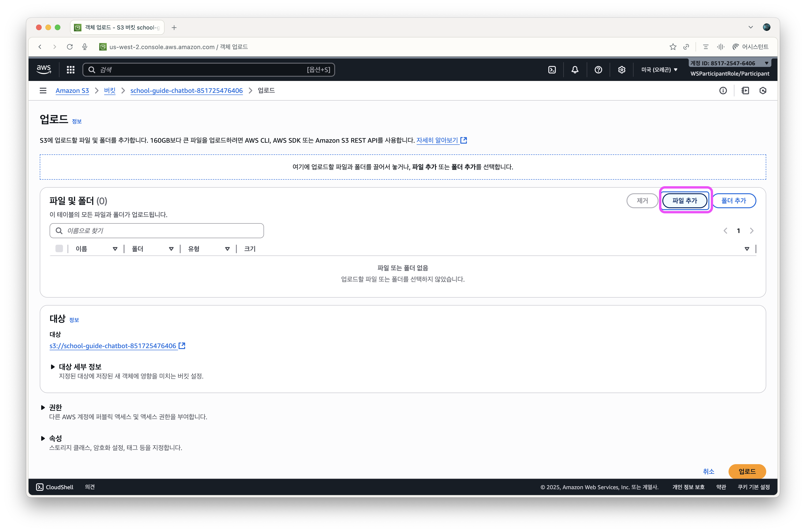This screenshot has width=806, height=532.
Task: Open the AWS services grid menu
Action: pos(71,69)
